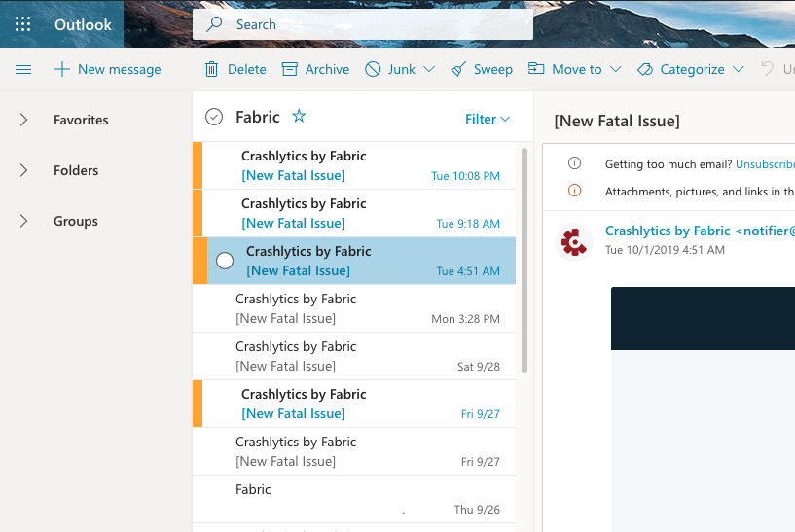Click the Unsubscribe link
795x532 pixels.
point(765,164)
